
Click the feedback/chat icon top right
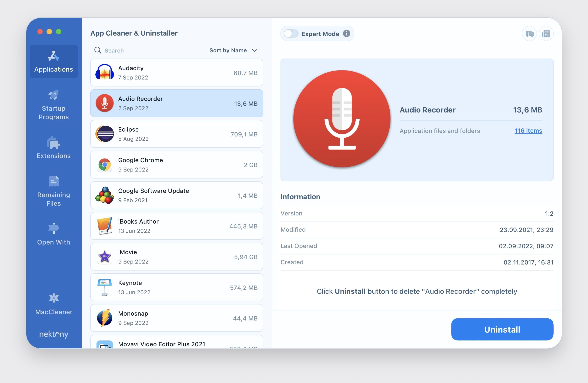click(528, 33)
